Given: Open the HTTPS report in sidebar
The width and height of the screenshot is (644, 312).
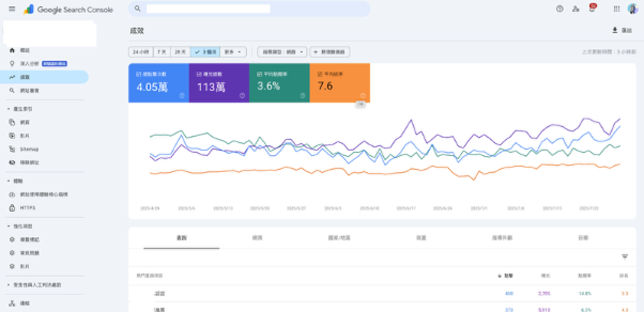Looking at the screenshot, I should pyautogui.click(x=27, y=208).
